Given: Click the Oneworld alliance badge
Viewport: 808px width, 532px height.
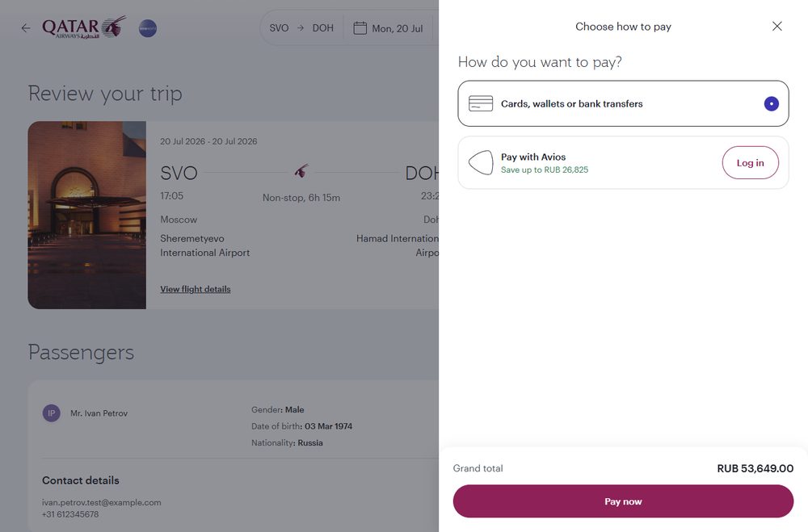Looking at the screenshot, I should point(148,28).
